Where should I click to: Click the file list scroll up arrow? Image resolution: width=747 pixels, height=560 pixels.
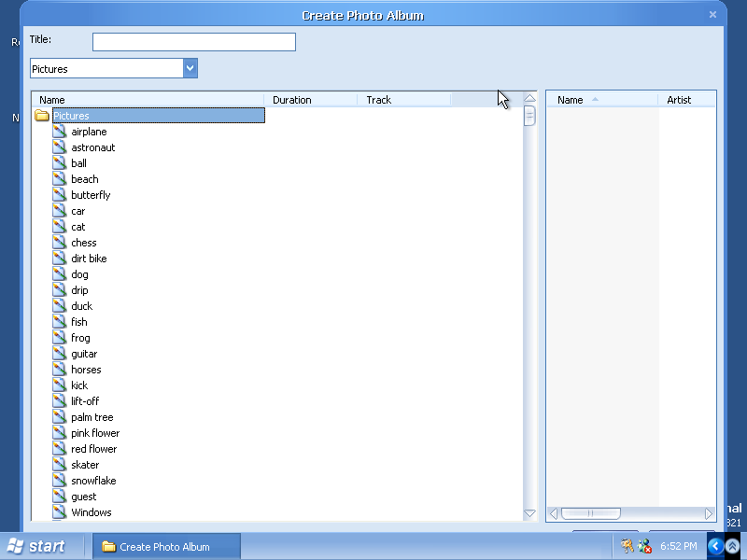coord(529,99)
